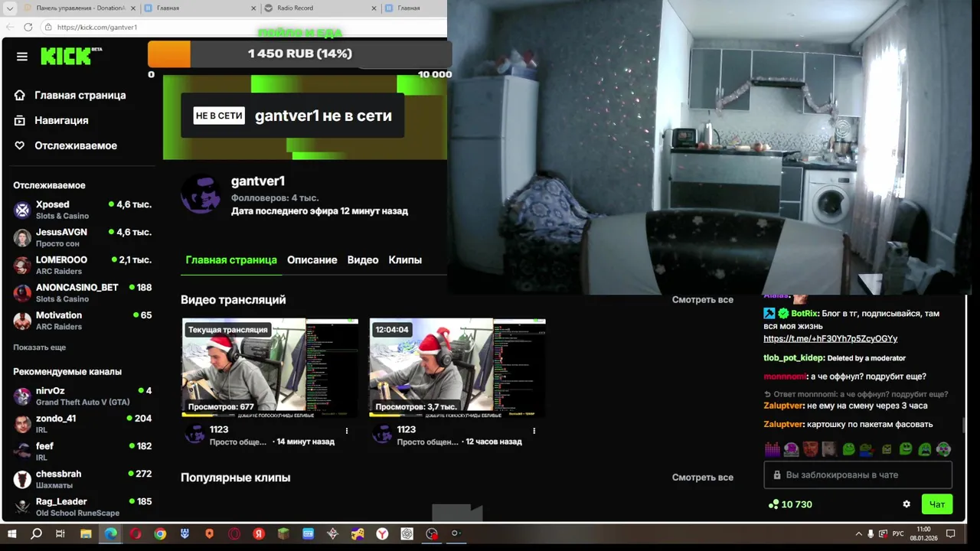Open recommended channel zondo_41
Viewport: 980px width, 551px height.
click(82, 423)
